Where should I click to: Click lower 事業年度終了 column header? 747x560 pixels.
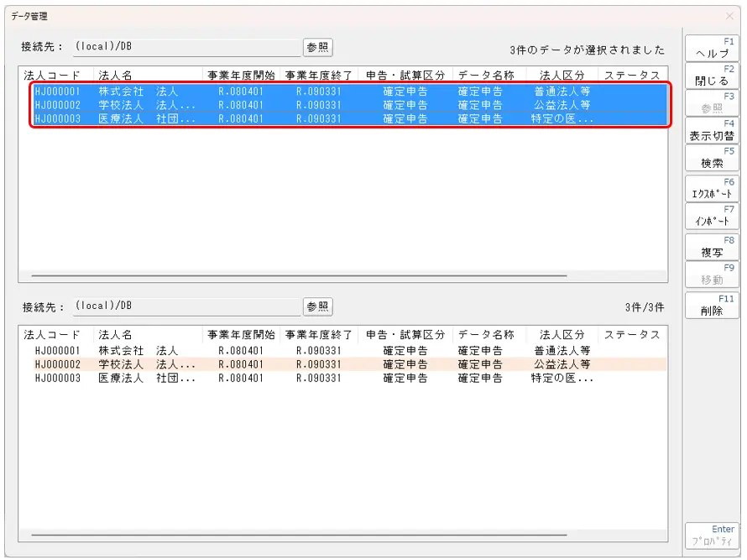[x=319, y=335]
